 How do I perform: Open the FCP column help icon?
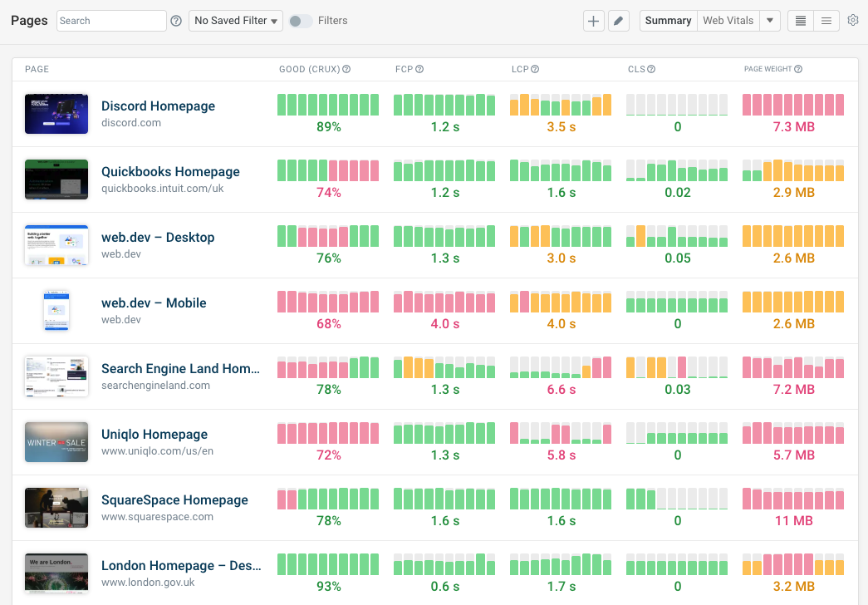click(422, 69)
